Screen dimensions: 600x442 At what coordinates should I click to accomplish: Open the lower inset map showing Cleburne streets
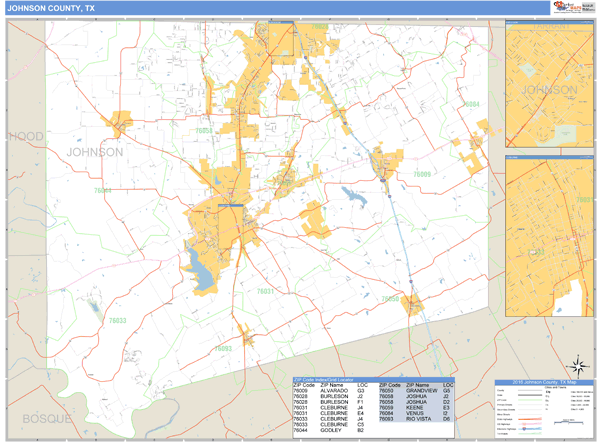point(549,236)
